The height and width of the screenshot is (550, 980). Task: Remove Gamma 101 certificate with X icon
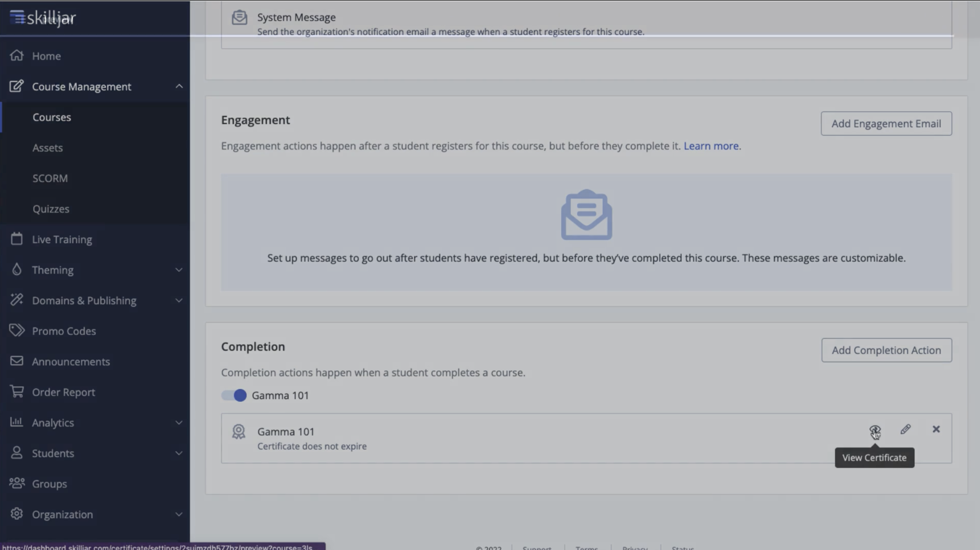click(936, 429)
